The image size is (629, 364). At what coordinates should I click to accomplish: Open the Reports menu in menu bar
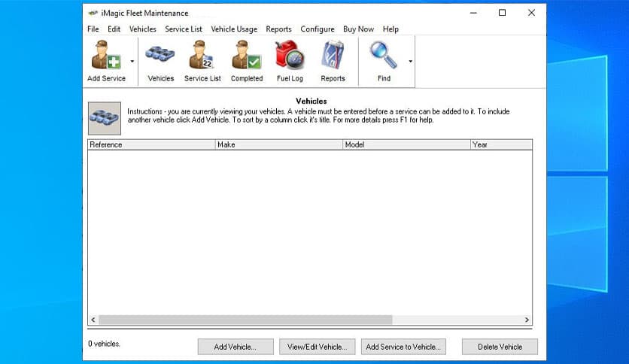point(278,29)
